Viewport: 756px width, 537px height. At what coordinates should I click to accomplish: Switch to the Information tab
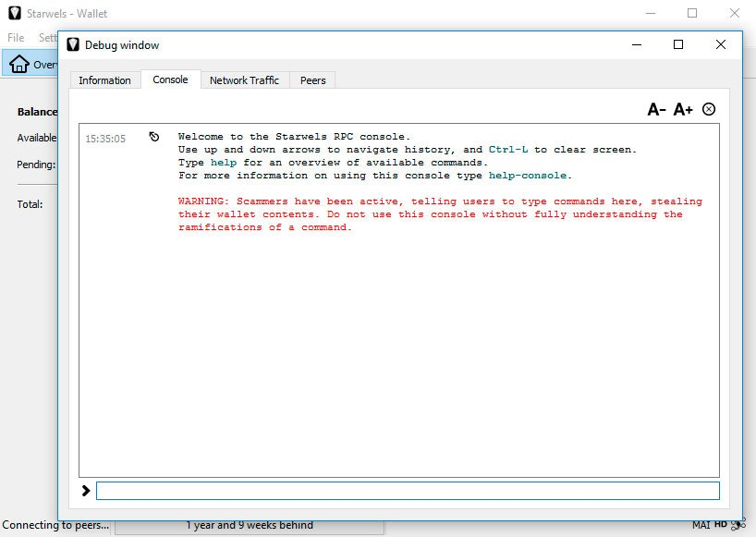click(104, 80)
